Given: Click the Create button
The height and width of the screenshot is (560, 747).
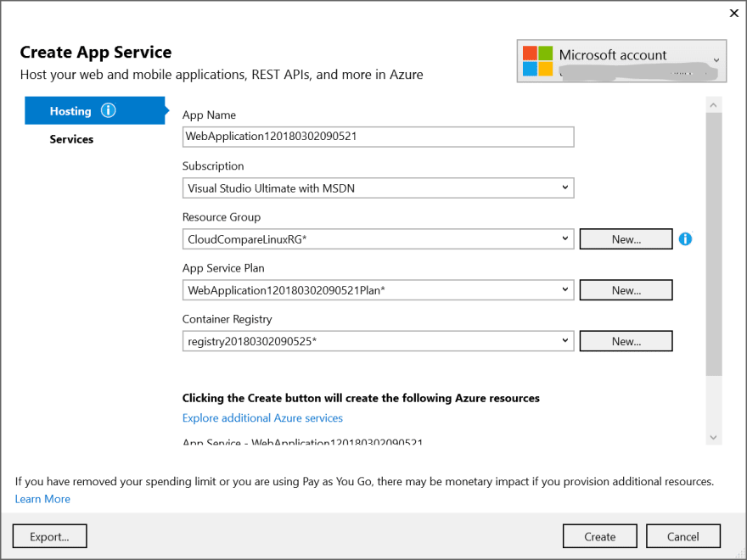Looking at the screenshot, I should [x=600, y=536].
